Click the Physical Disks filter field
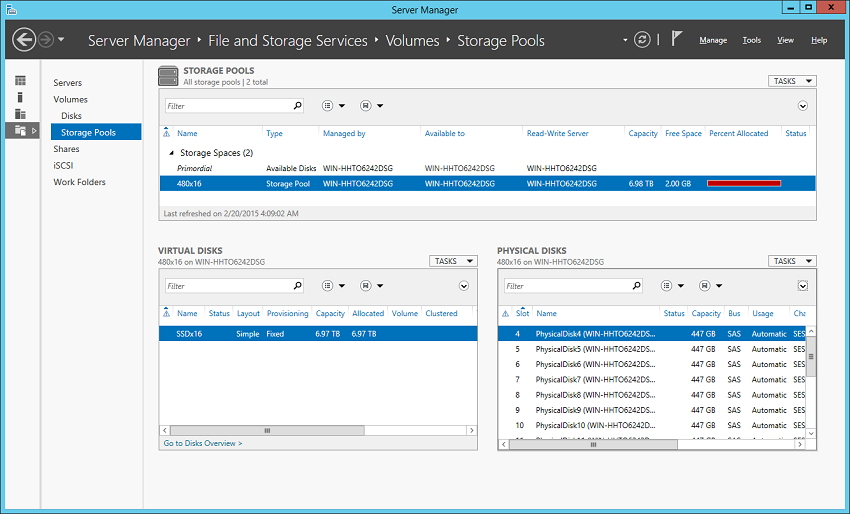 tap(568, 286)
